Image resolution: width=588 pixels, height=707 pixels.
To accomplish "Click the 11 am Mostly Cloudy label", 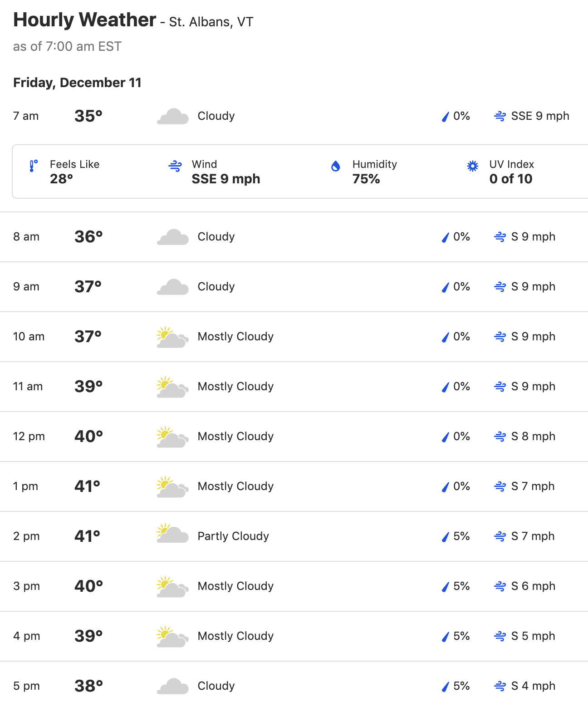I will [x=235, y=387].
